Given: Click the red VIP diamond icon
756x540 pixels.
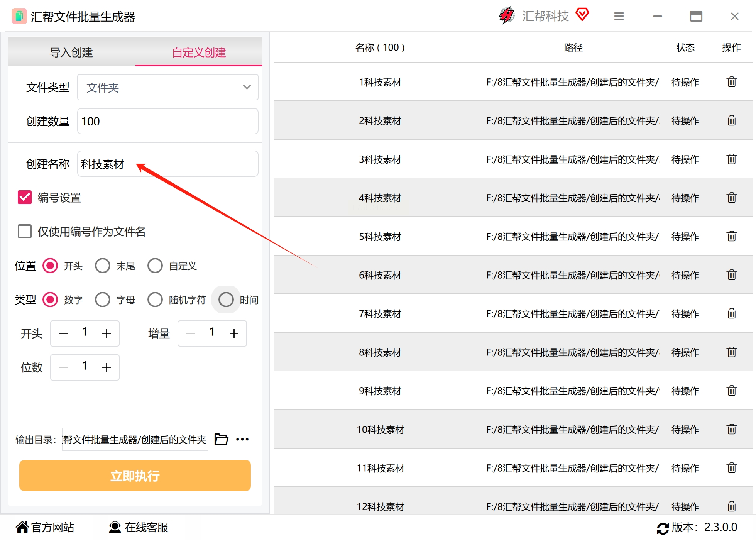Looking at the screenshot, I should tap(582, 15).
